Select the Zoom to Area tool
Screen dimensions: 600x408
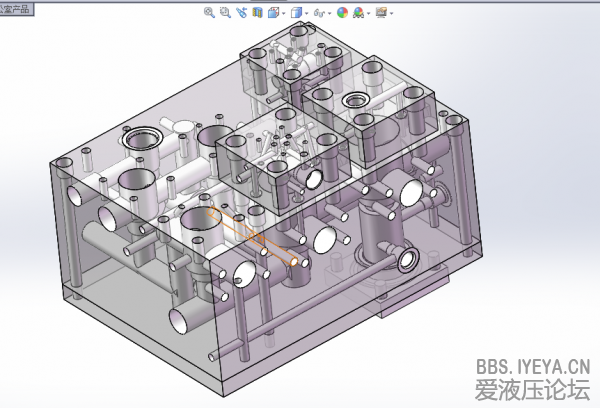click(225, 13)
